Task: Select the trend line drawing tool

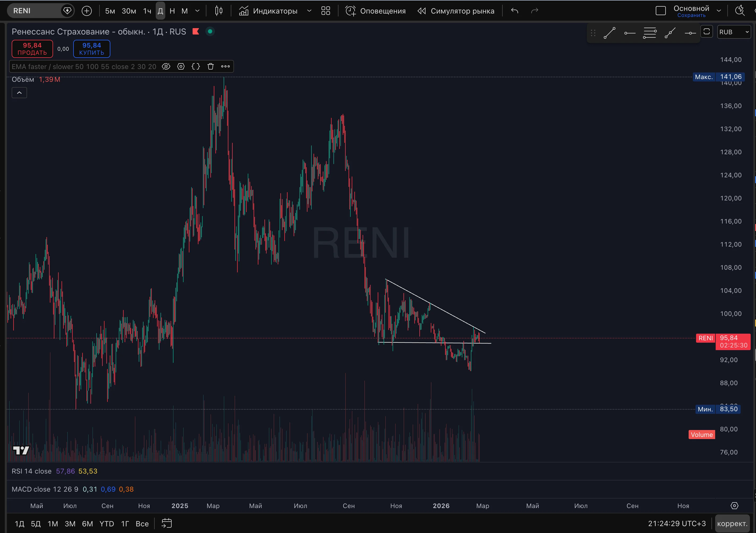Action: 610,33
